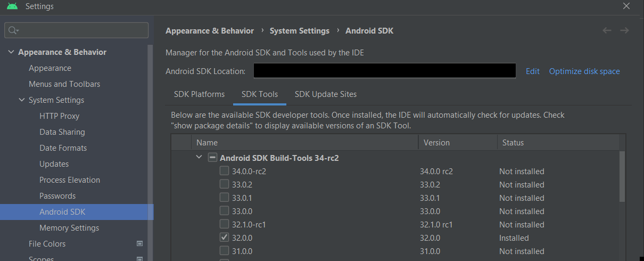Open the SDK Update Sites tab
644x261 pixels.
coord(326,94)
